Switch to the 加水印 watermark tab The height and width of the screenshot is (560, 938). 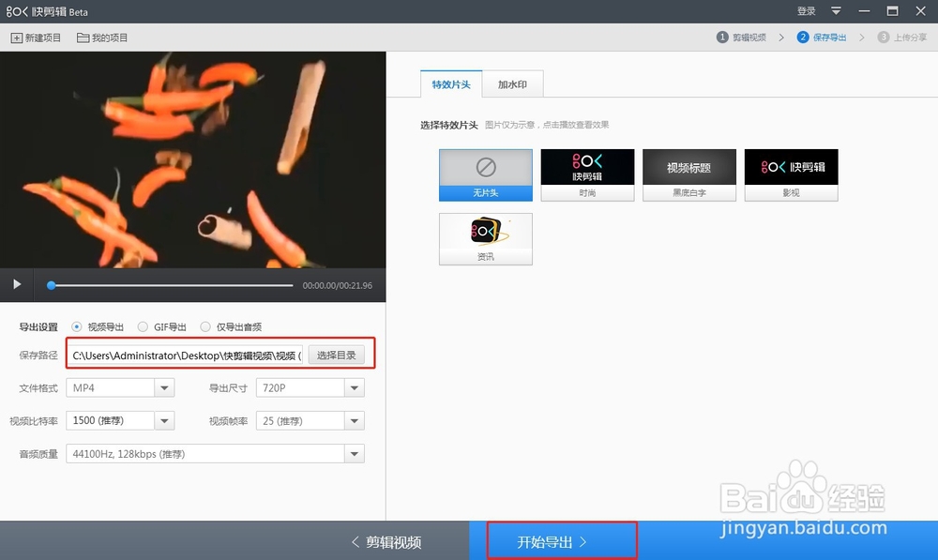[x=514, y=83]
